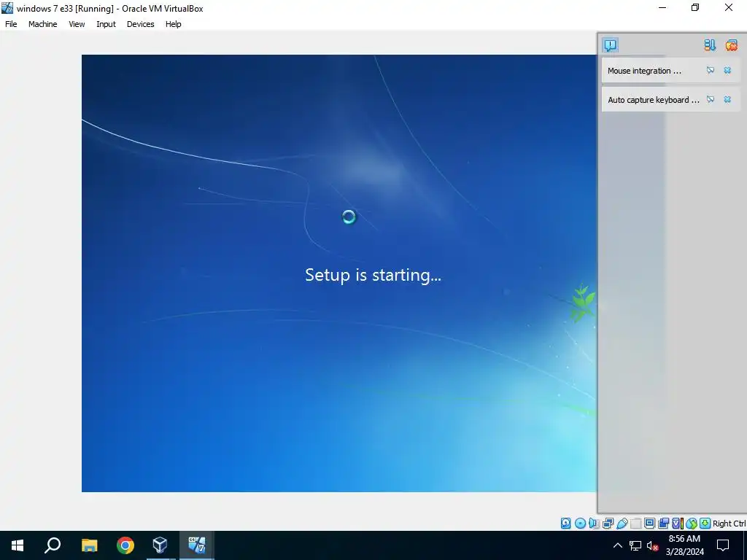Click the hard disk activity status icon

click(x=565, y=524)
